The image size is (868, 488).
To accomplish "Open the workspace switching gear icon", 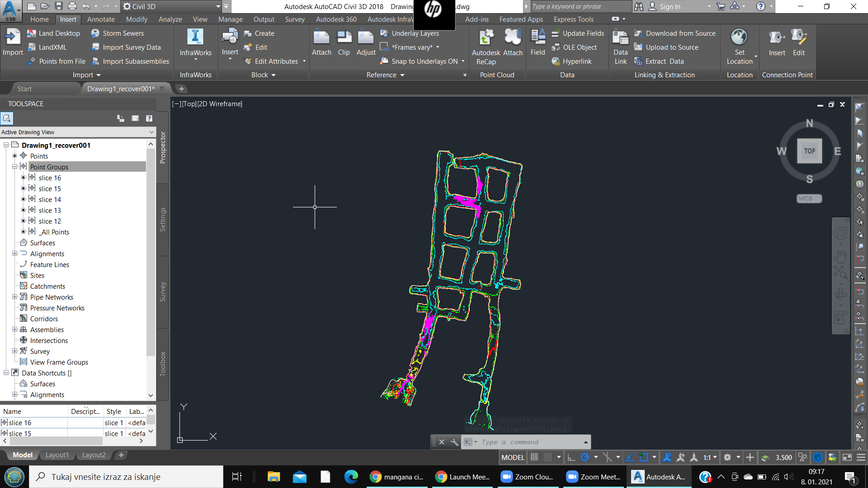I will coord(727,457).
